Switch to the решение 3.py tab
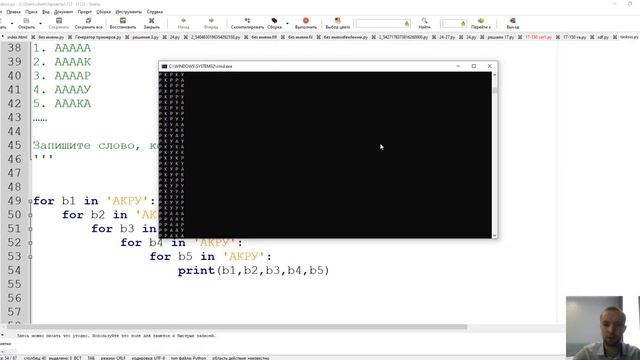This screenshot has height=360, width=640. [146, 37]
